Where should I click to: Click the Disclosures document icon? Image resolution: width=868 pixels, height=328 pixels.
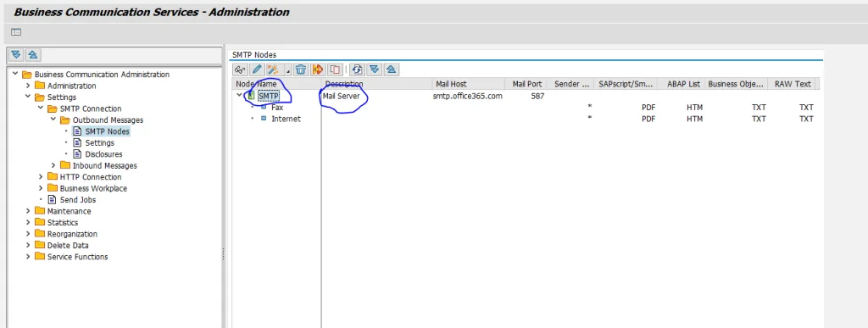point(77,154)
